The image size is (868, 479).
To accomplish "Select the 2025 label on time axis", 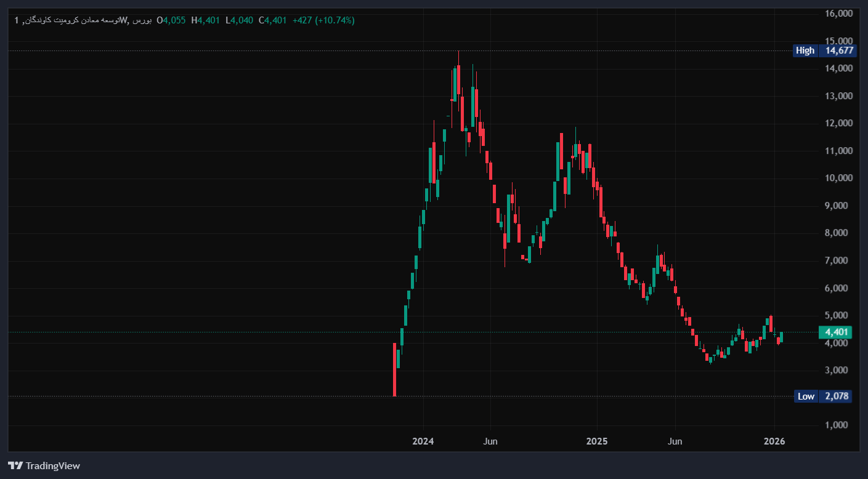I will pyautogui.click(x=597, y=441).
